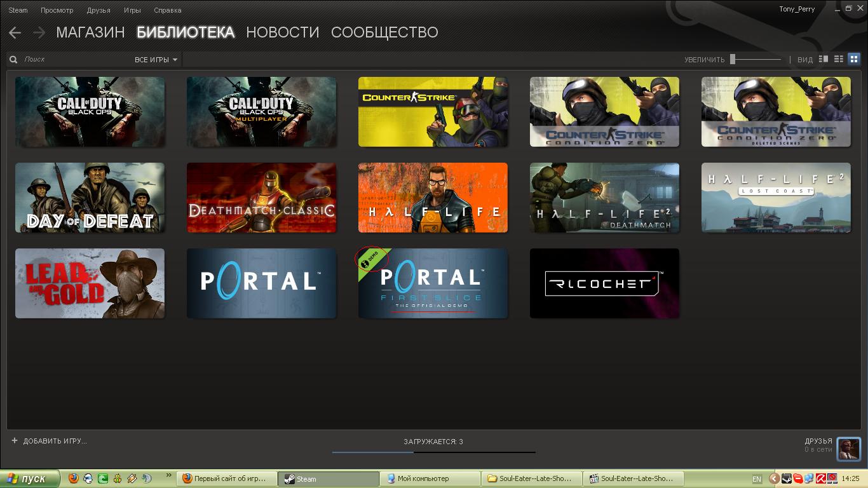This screenshot has width=868, height=488.
Task: Expand the quick launch overflow chevron
Action: click(x=168, y=475)
